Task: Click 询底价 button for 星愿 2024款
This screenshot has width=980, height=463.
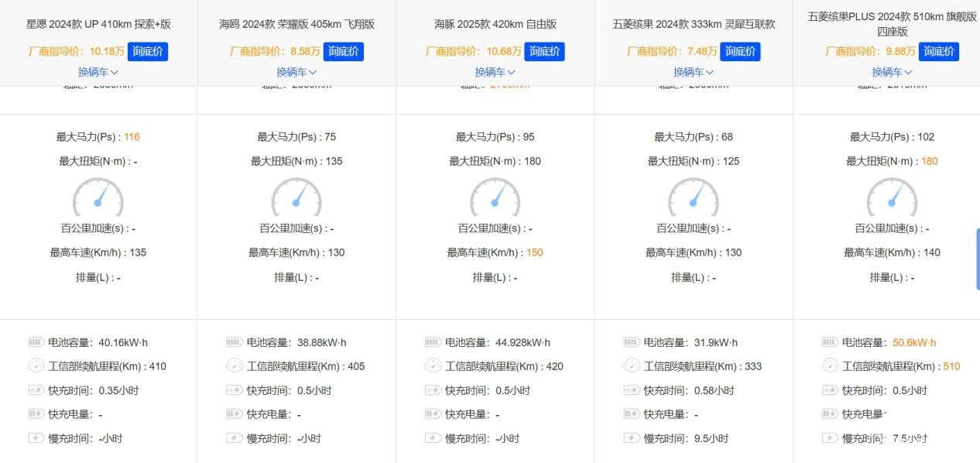Action: 148,52
